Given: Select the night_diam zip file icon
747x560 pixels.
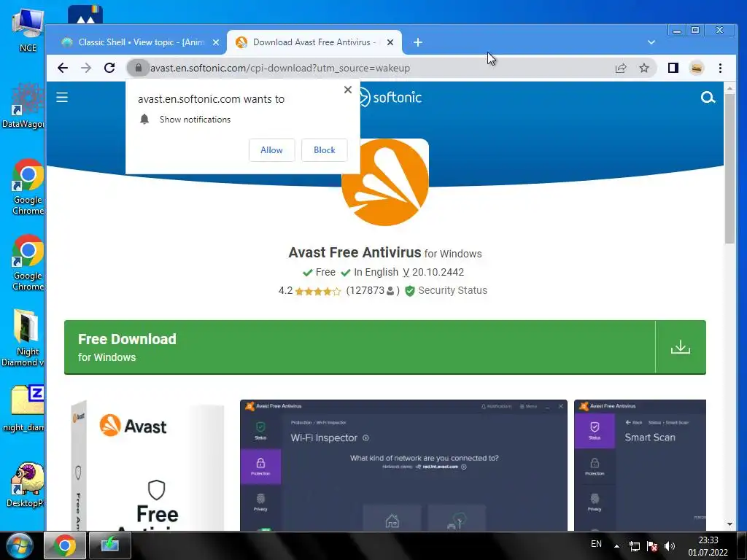Looking at the screenshot, I should [x=24, y=408].
